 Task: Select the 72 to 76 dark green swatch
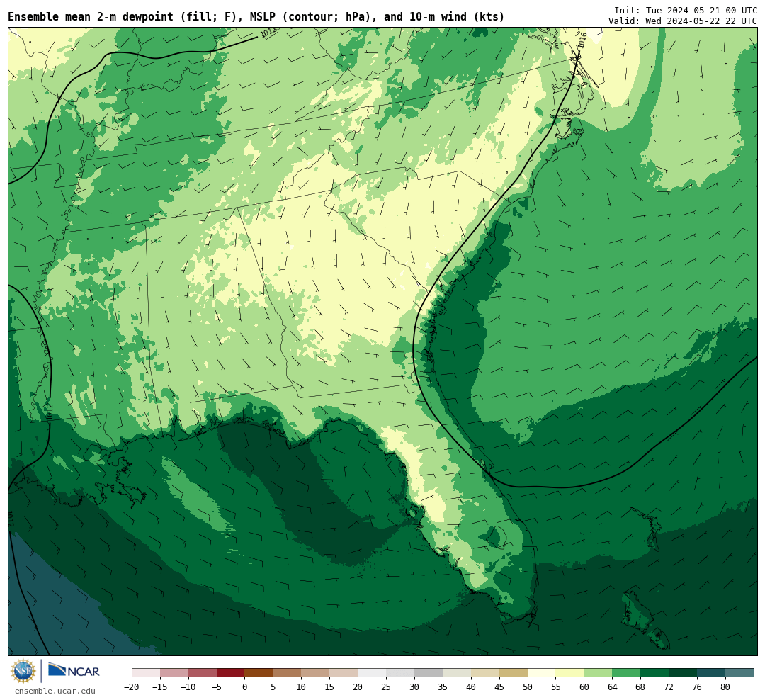point(684,672)
